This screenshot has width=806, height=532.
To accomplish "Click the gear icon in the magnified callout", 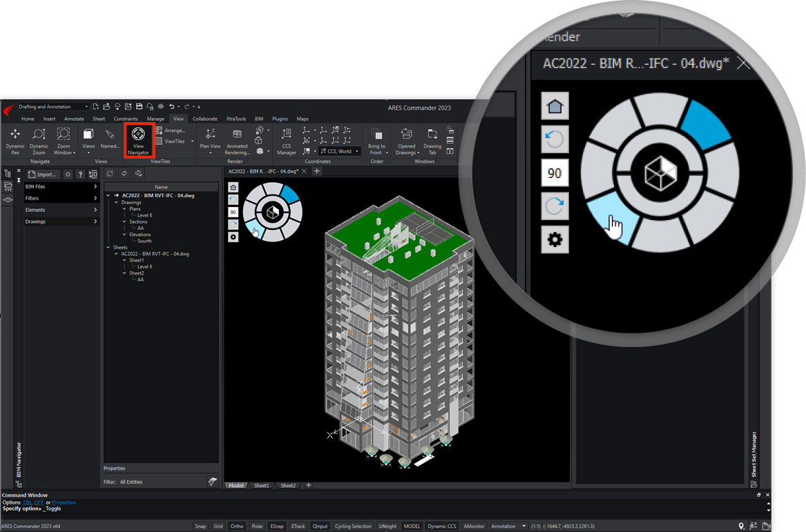I will coord(555,239).
